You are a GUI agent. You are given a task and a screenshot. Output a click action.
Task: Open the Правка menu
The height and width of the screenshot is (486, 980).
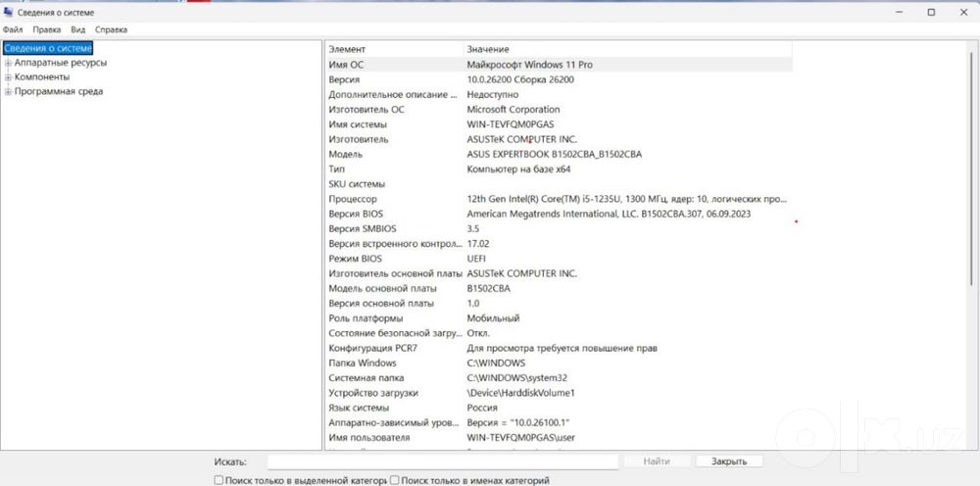coord(47,29)
